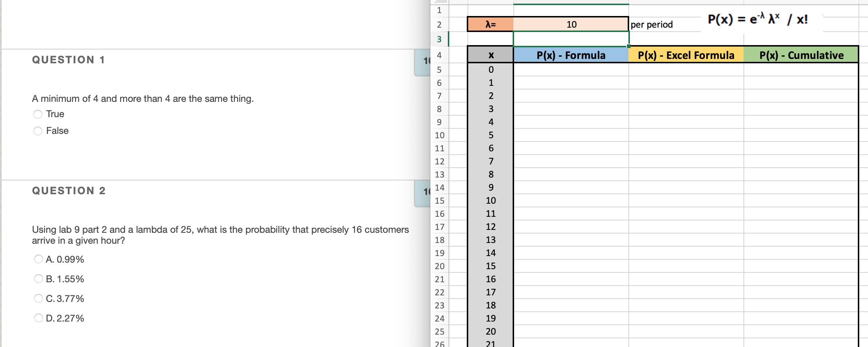The image size is (868, 347).
Task: Click the empty P(x) - Excel Formula cell for x = 0
Action: [x=686, y=69]
